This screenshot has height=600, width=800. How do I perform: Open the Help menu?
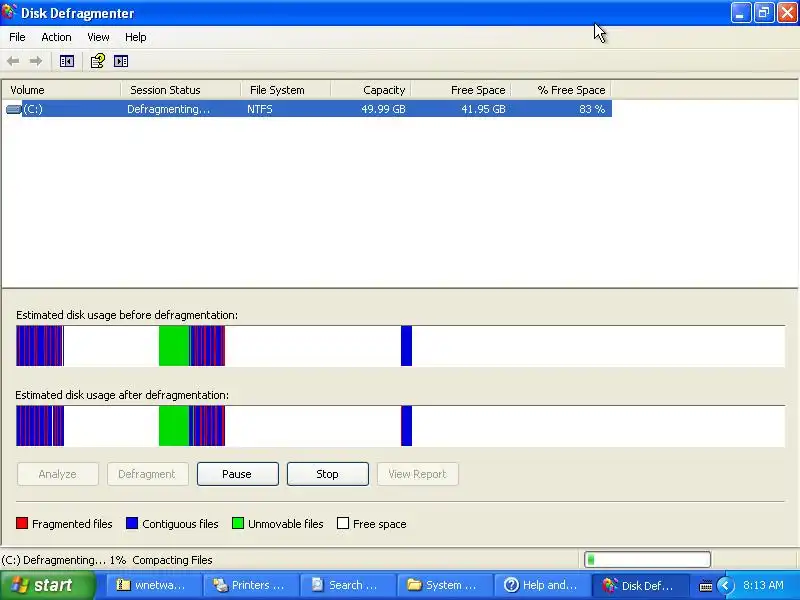[x=136, y=37]
